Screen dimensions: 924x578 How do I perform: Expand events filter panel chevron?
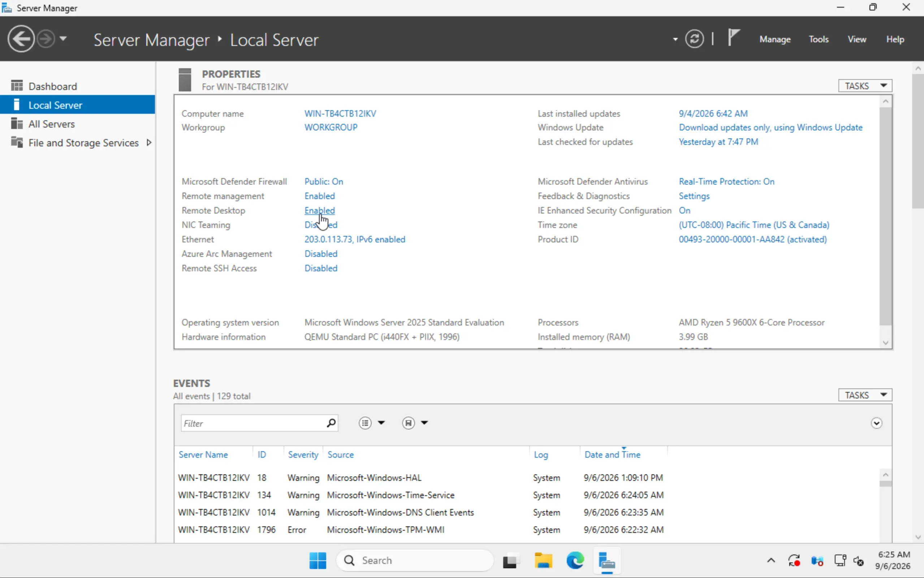tap(876, 423)
